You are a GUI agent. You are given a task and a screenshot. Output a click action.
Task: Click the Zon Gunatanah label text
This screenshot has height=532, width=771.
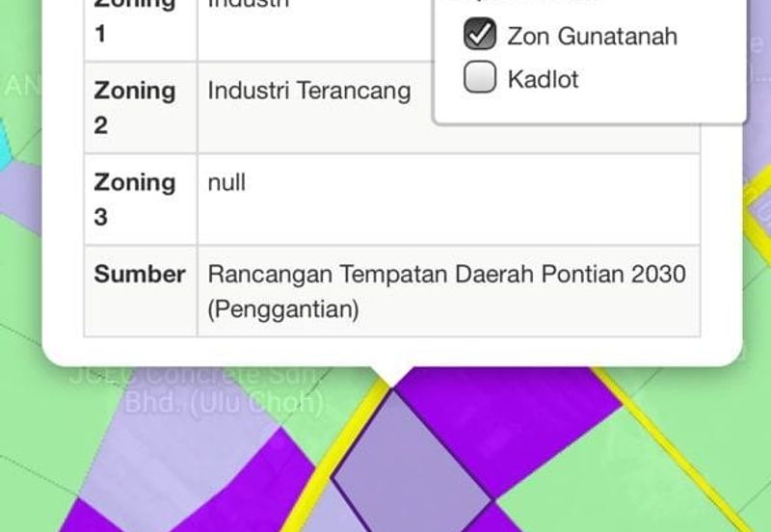pos(592,37)
